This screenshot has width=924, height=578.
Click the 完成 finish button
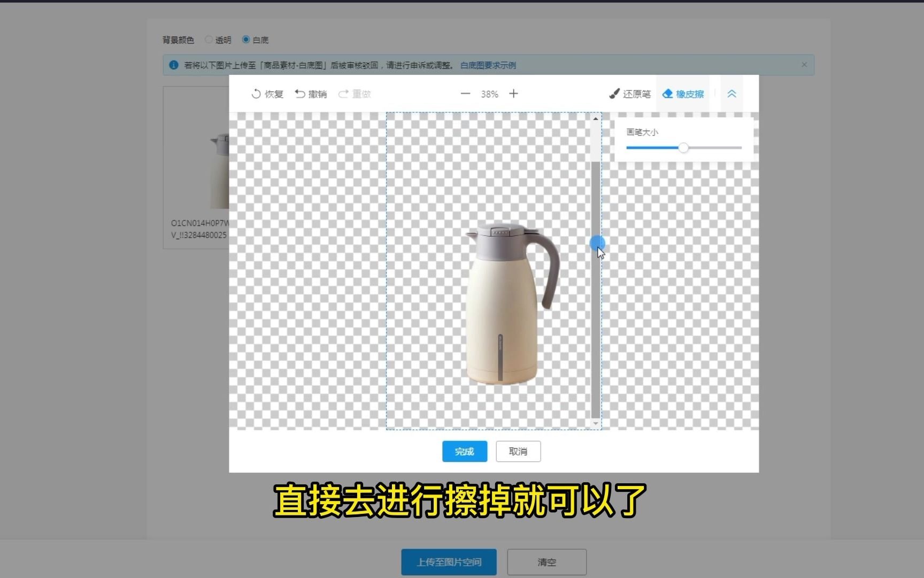(464, 451)
